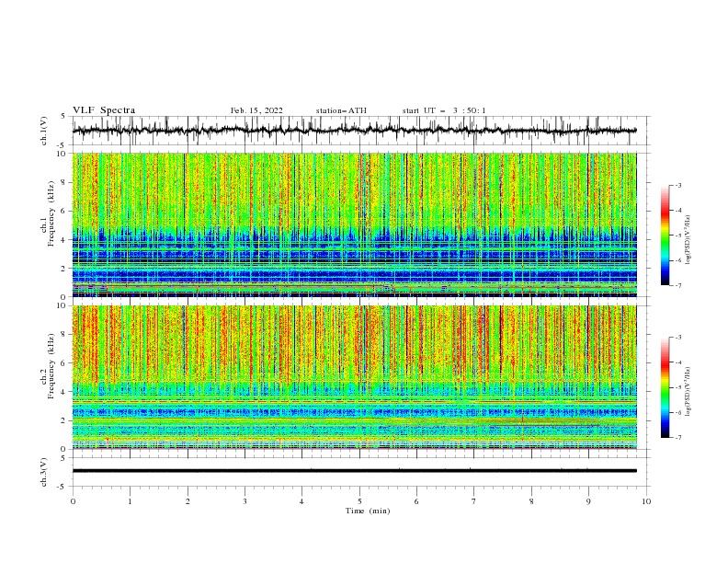This screenshot has width=728, height=563.
Task: Click the ch.3 voltage waveform trace
Action: (354, 471)
